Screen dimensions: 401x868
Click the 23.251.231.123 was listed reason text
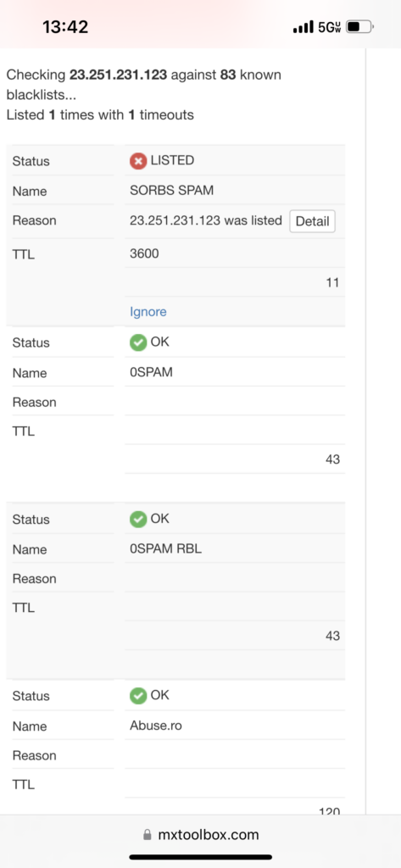[205, 220]
